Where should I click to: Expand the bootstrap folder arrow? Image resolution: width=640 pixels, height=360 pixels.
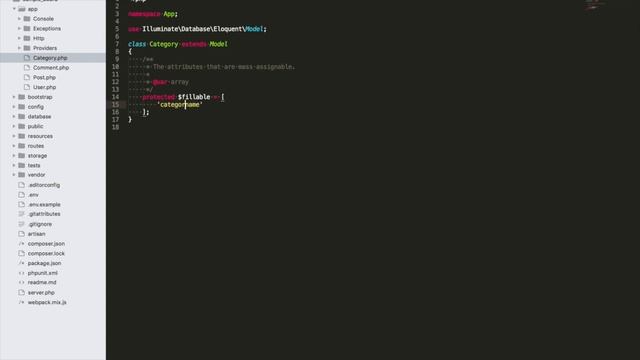[x=14, y=97]
